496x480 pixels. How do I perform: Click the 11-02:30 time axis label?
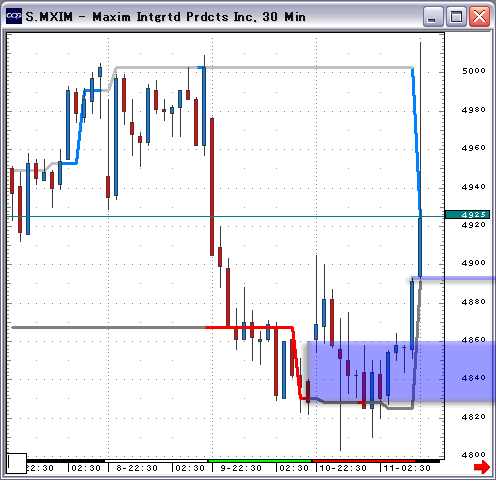[x=407, y=468]
